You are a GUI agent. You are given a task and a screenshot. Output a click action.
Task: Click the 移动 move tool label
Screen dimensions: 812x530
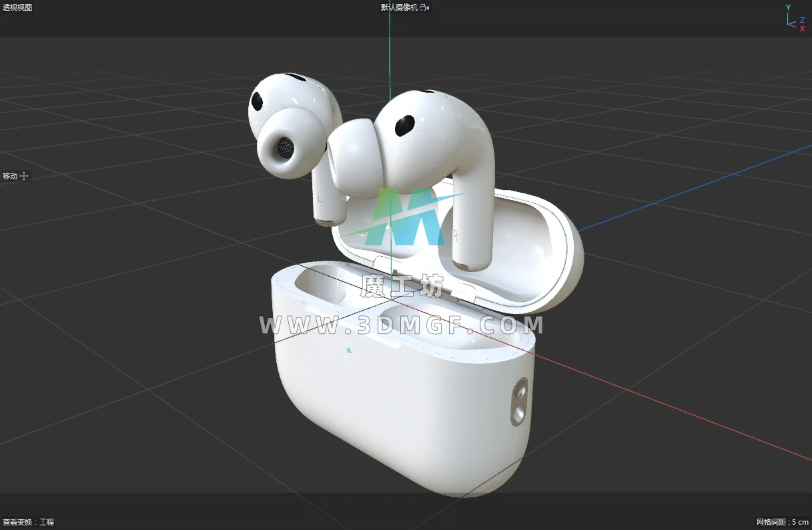10,176
